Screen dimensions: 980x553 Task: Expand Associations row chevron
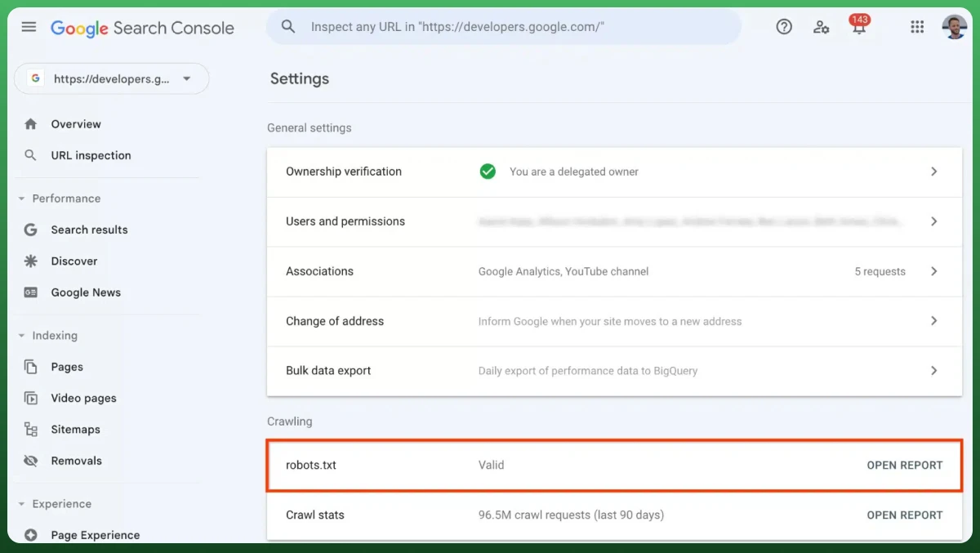pyautogui.click(x=934, y=271)
